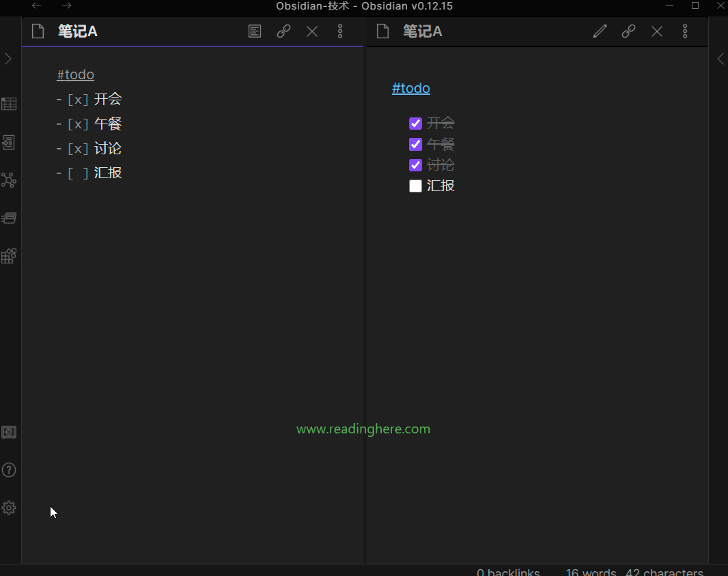Open the three-dot menu of the right pane
Viewport: 728px width, 576px height.
[x=685, y=31]
